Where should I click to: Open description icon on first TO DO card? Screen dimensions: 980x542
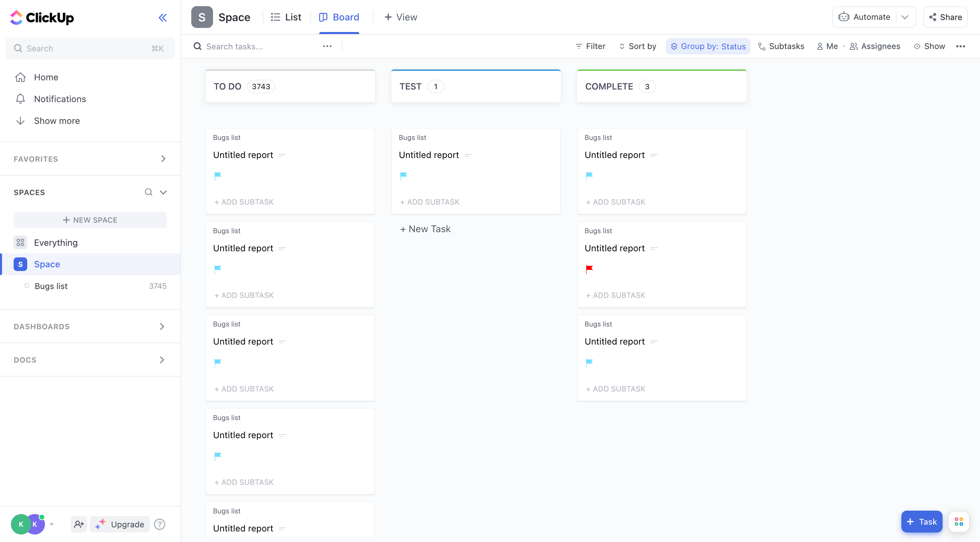[282, 155]
